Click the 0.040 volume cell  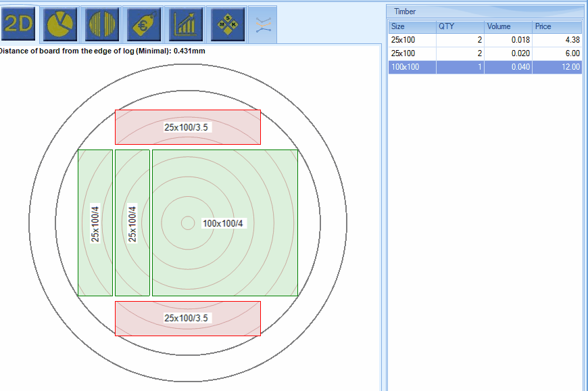click(x=508, y=67)
